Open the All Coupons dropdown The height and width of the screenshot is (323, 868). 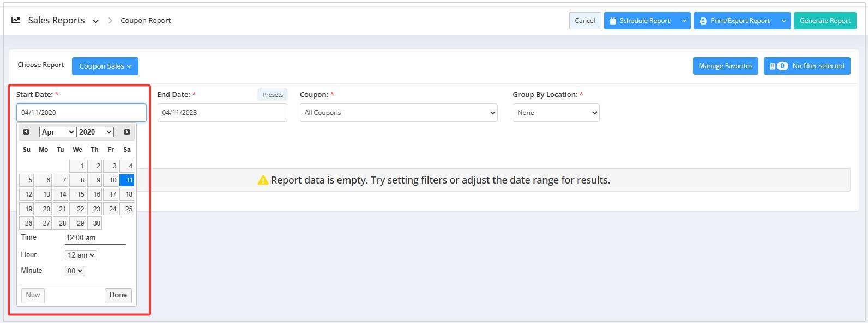point(398,113)
